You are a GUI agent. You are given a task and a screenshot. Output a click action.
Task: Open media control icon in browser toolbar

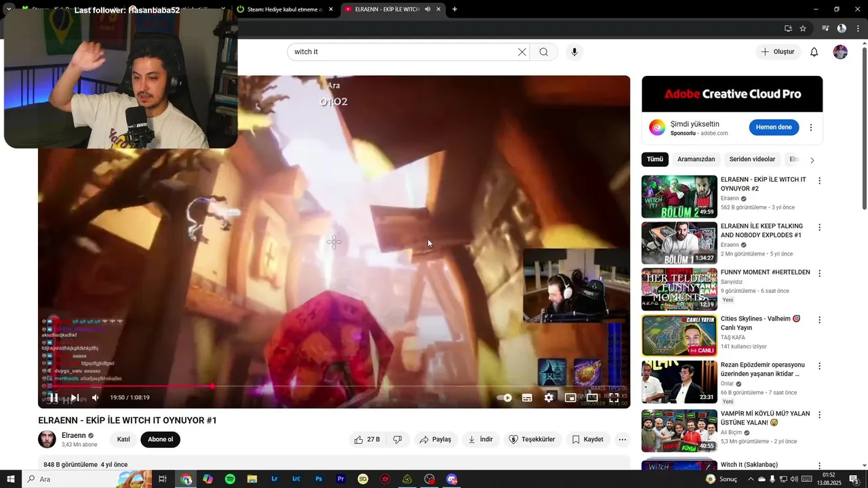tap(825, 28)
